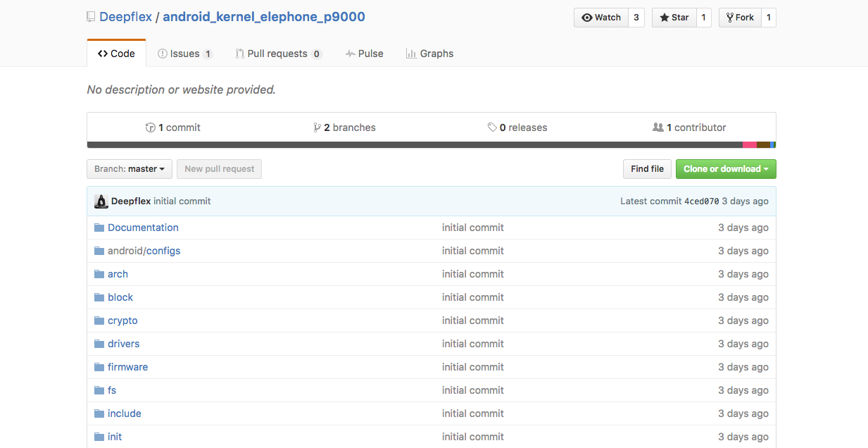Image resolution: width=868 pixels, height=448 pixels.
Task: View the 1 commit history
Action: coord(172,127)
